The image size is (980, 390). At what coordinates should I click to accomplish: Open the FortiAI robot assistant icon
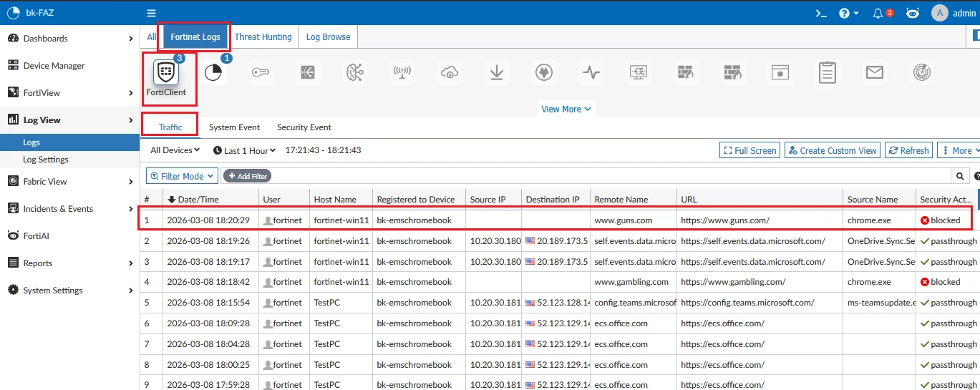pyautogui.click(x=913, y=13)
